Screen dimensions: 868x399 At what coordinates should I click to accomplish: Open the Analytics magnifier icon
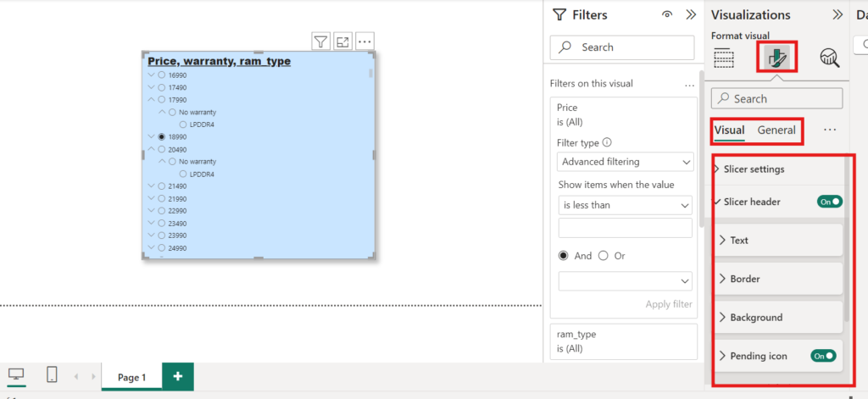click(830, 58)
